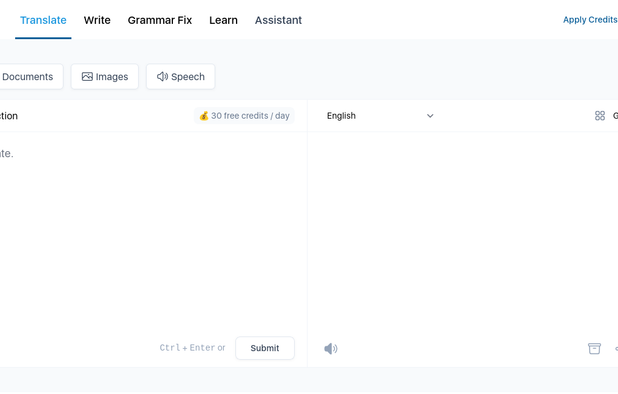The height and width of the screenshot is (394, 618).
Task: Select the Assistant tab
Action: pyautogui.click(x=278, y=20)
